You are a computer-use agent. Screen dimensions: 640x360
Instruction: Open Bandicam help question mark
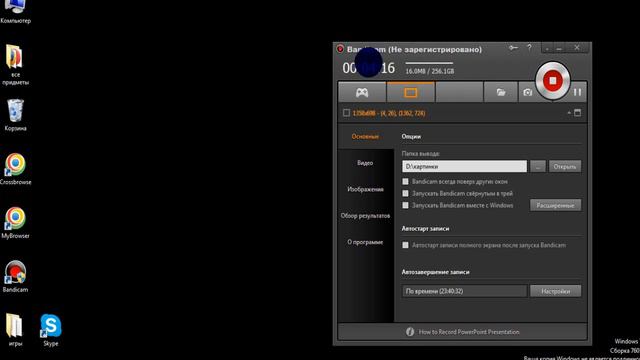(529, 48)
